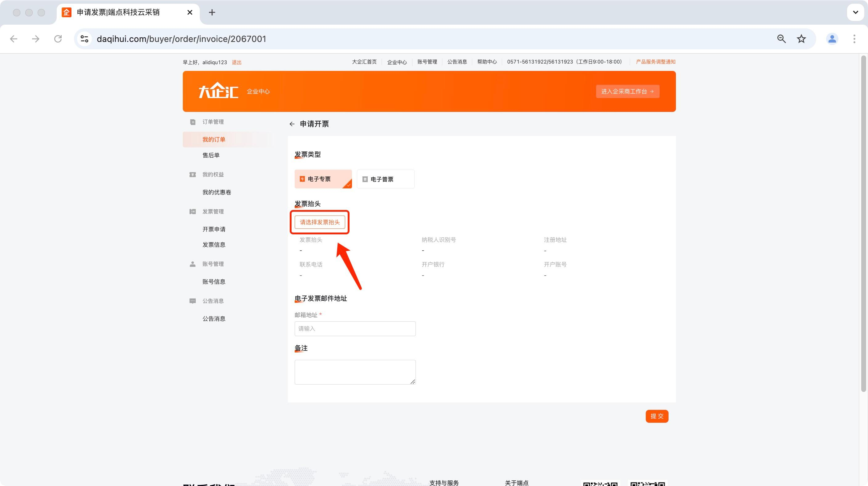Reload the page
This screenshot has height=486, width=868.
pos(58,39)
